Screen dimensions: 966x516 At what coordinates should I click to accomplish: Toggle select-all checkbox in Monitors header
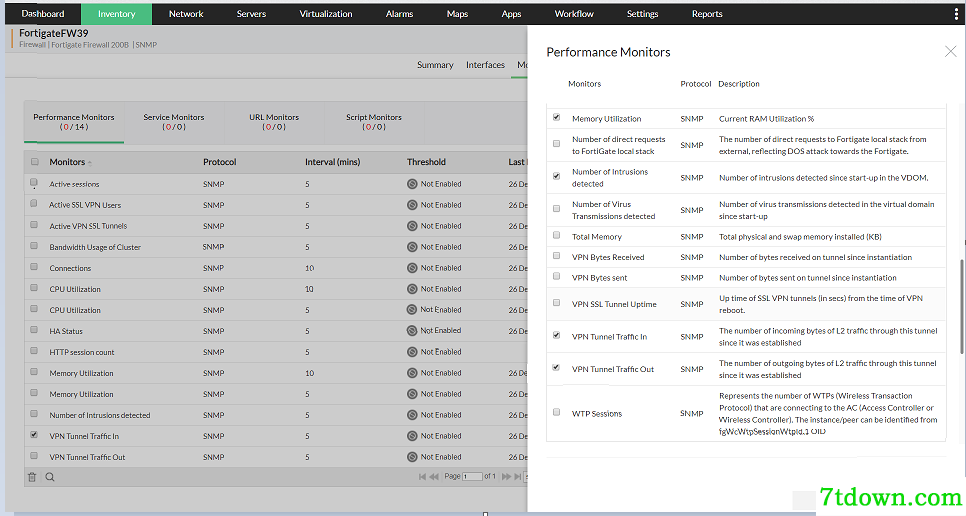34,162
